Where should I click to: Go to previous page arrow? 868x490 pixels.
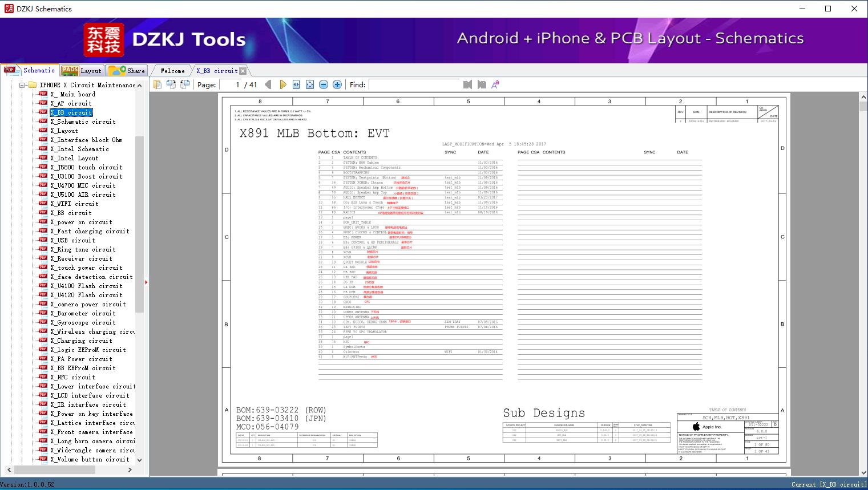point(268,84)
